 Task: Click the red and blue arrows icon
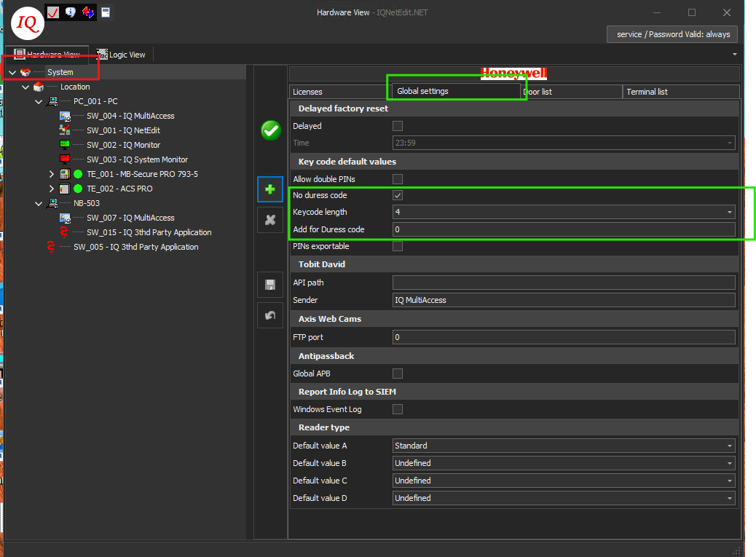pos(87,12)
